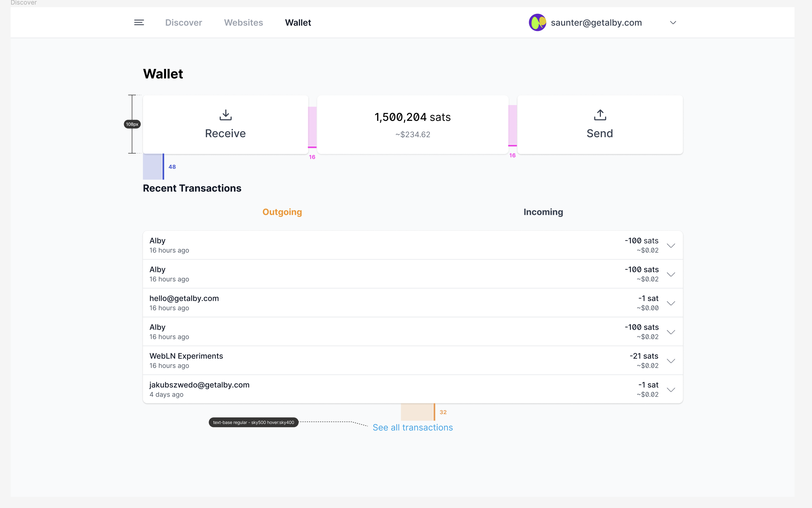The height and width of the screenshot is (508, 812).
Task: Click the upload icon in Send card
Action: tap(600, 115)
